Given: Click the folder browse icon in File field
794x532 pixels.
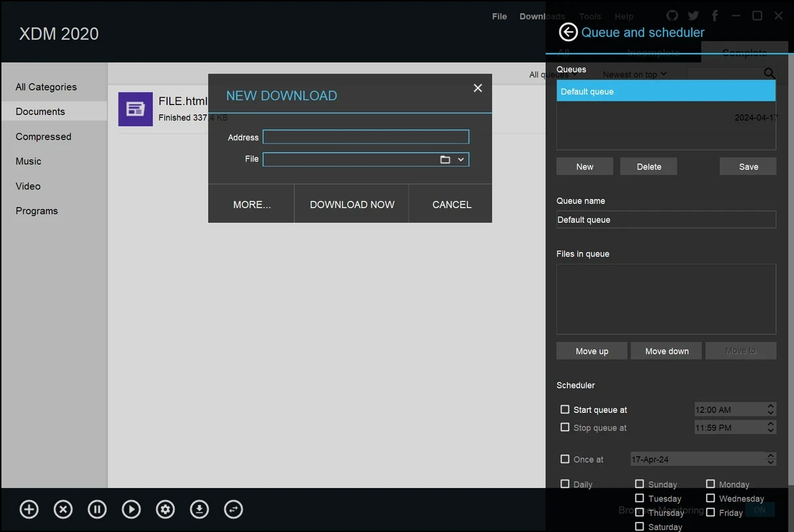Looking at the screenshot, I should coord(445,160).
